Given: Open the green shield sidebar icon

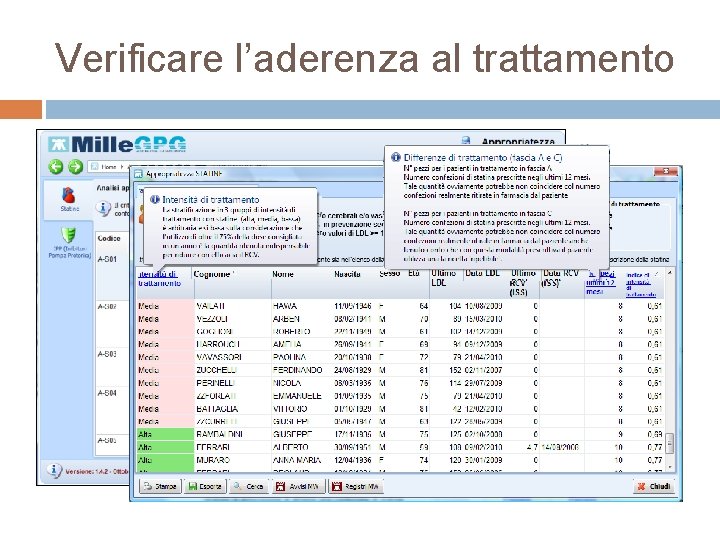Looking at the screenshot, I should tap(69, 235).
